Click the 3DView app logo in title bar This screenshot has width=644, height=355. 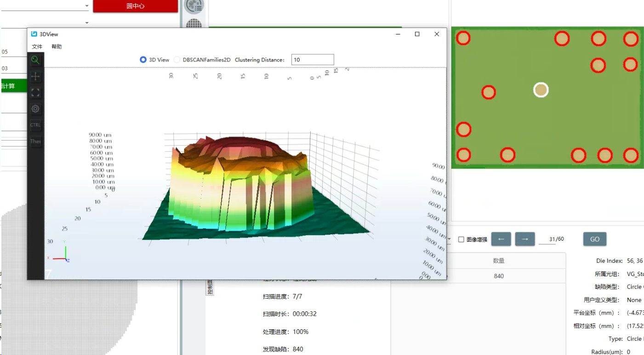[x=34, y=34]
